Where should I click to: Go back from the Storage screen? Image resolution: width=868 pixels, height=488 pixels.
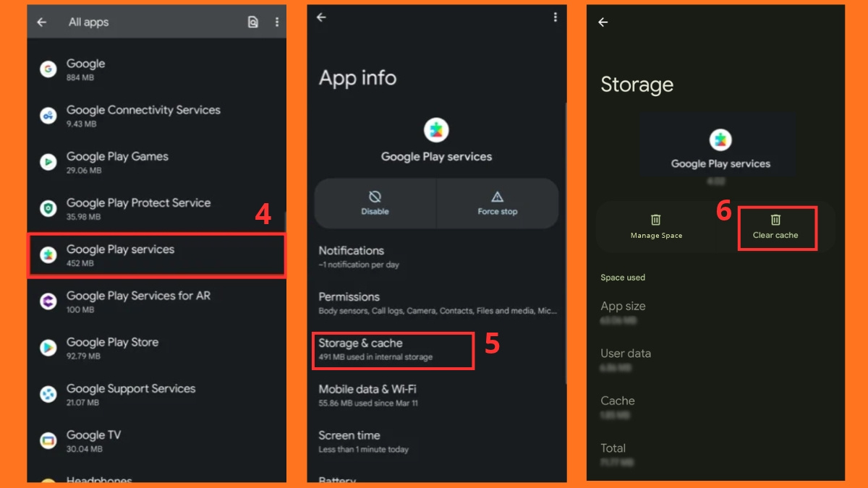tap(603, 22)
